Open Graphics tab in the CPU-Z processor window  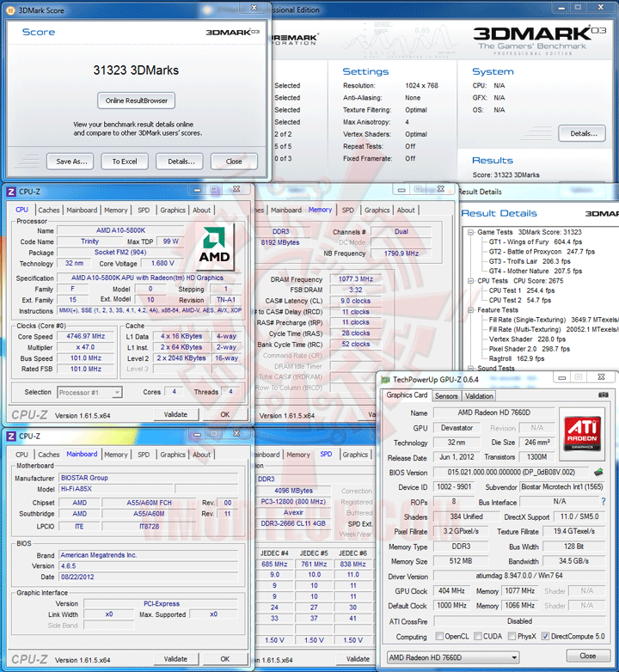173,210
